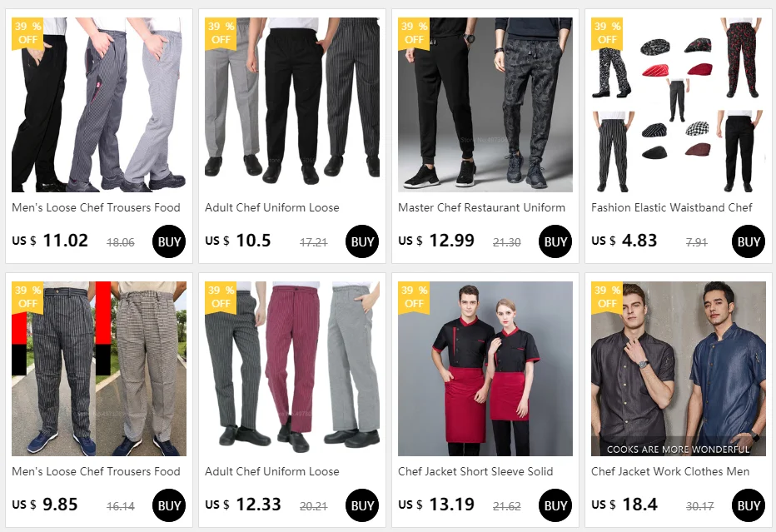
Task: Click BUY button for US $10.5 chef uniform
Action: 362,241
